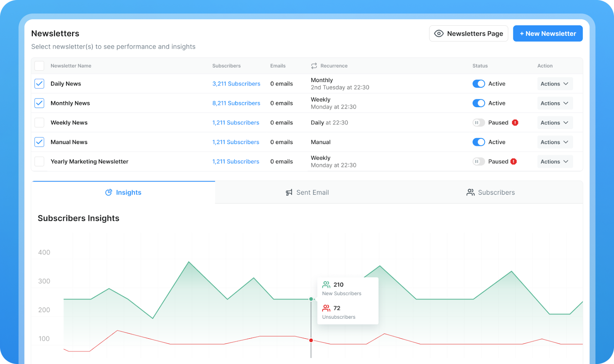
Task: Click the 400 y-axis label
Action: coord(44,252)
